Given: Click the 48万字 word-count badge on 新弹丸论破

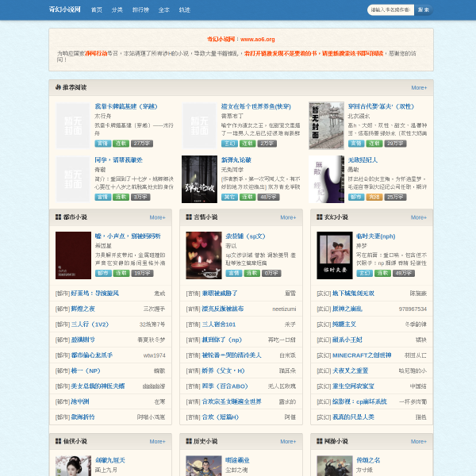Looking at the screenshot, I should [x=268, y=197].
